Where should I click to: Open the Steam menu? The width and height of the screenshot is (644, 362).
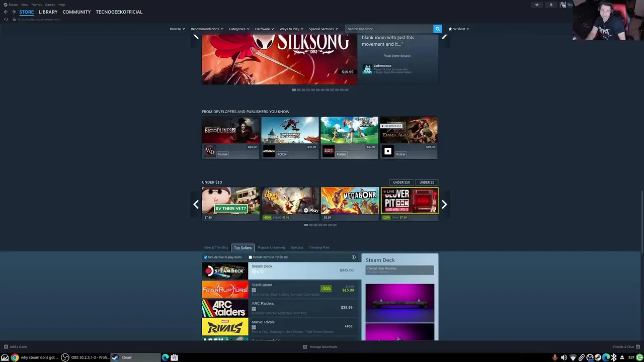13,5
